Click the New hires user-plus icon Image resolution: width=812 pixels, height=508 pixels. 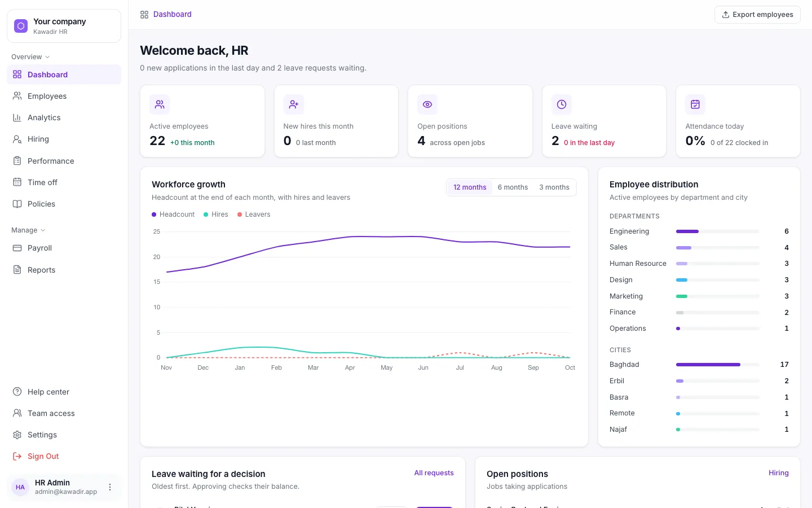(x=294, y=104)
